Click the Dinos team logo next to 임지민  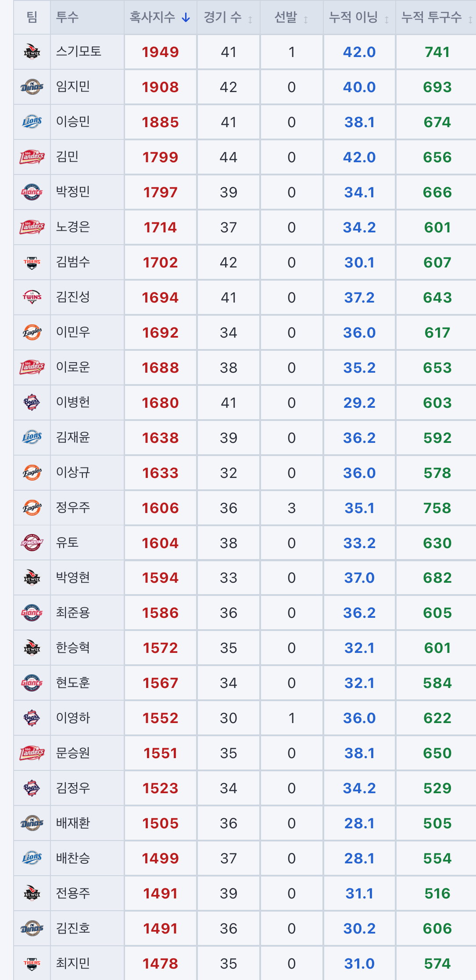[32, 87]
